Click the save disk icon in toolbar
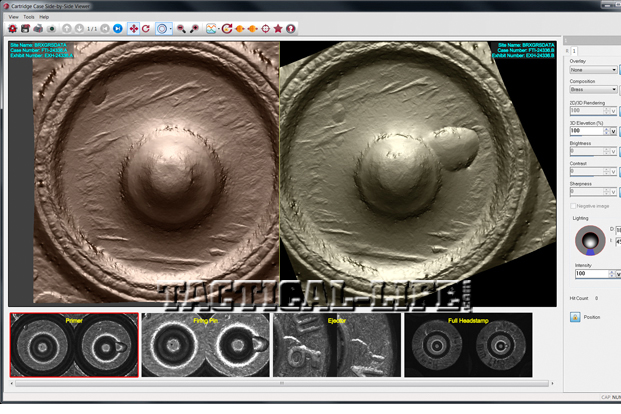 [25, 29]
